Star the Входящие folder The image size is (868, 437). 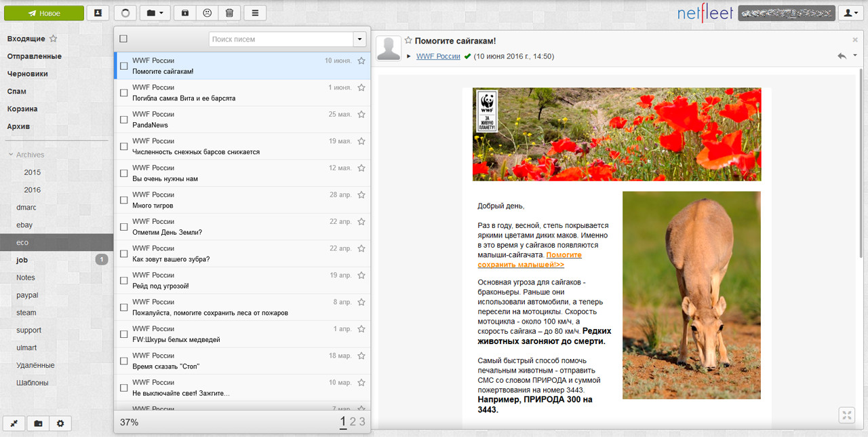(54, 39)
